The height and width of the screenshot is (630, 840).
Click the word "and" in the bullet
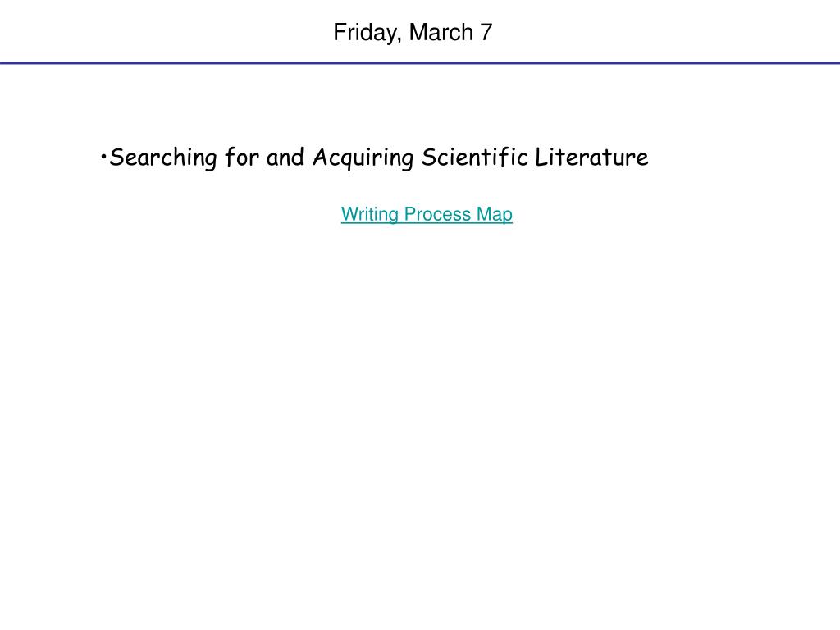pos(285,157)
